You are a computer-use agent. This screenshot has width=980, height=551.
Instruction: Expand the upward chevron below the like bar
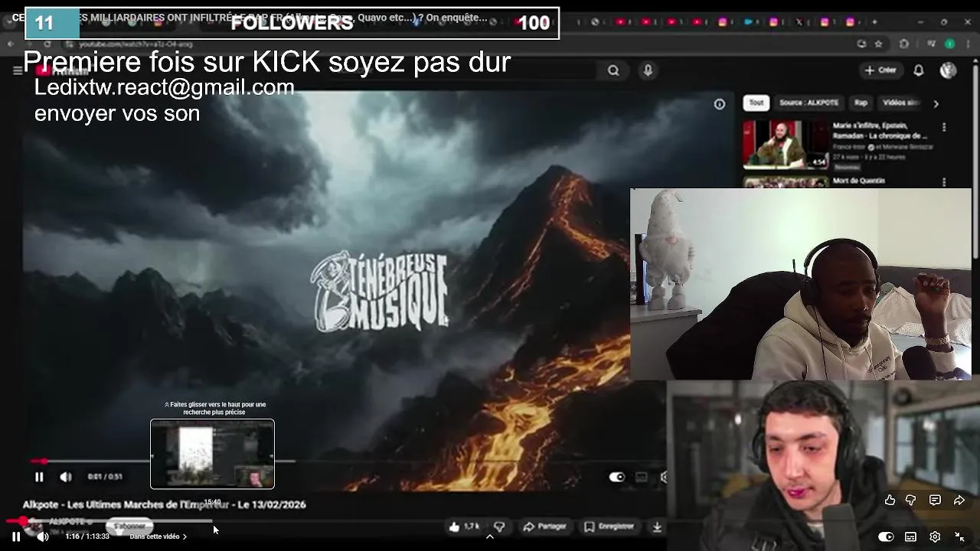tap(490, 536)
